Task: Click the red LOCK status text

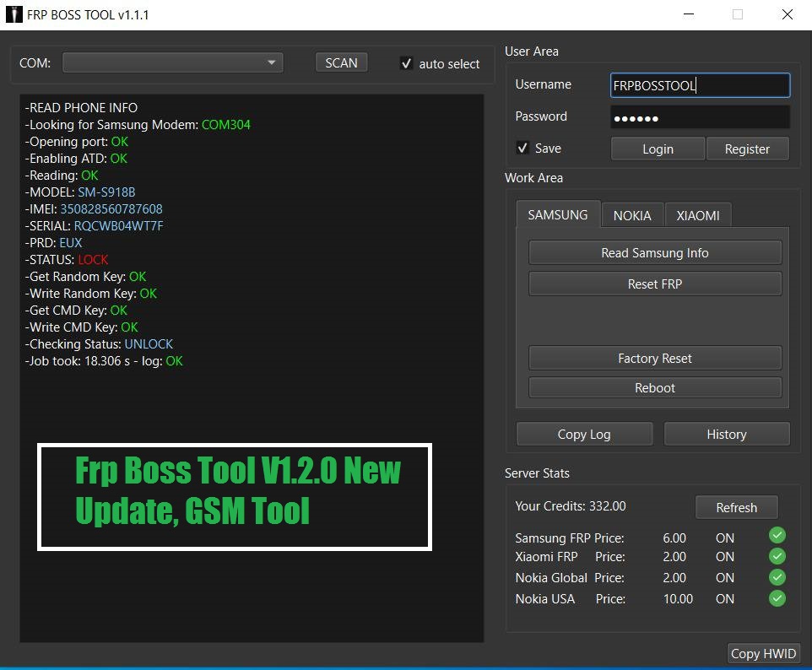Action: pos(93,260)
